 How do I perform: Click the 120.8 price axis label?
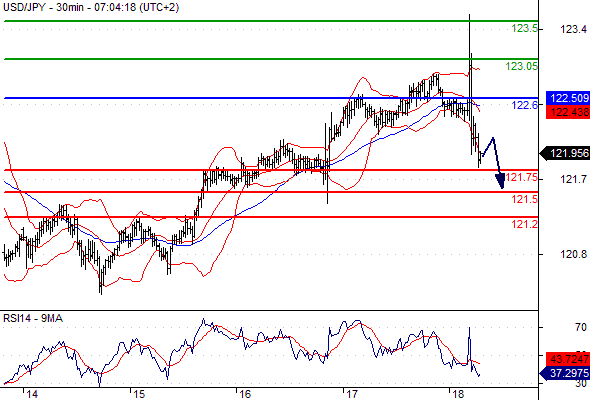[573, 254]
